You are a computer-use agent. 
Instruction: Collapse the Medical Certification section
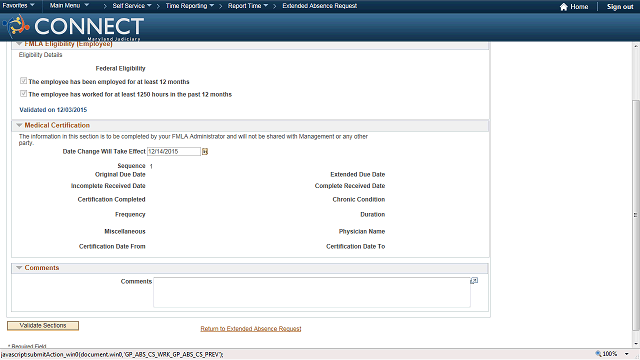click(x=19, y=125)
